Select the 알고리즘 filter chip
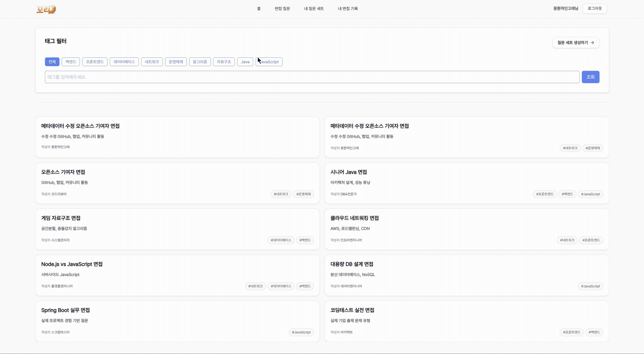The image size is (644, 354). [200, 62]
